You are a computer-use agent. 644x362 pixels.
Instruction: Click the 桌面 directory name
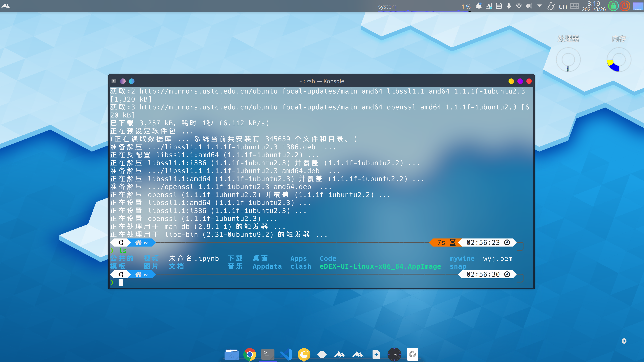(x=260, y=258)
